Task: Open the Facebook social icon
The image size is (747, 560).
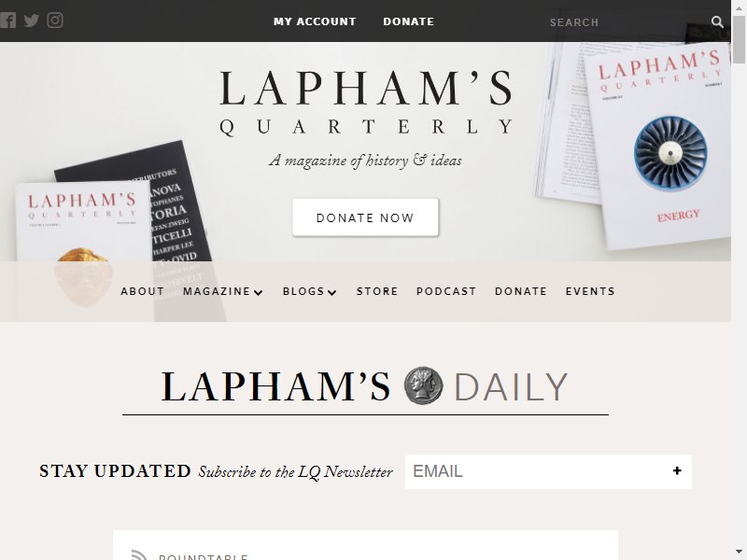Action: [x=7, y=21]
